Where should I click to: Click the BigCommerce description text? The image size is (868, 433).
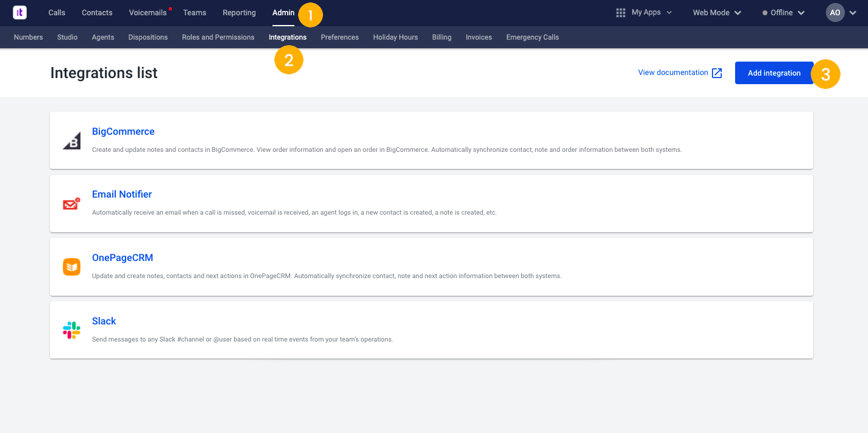pos(387,149)
